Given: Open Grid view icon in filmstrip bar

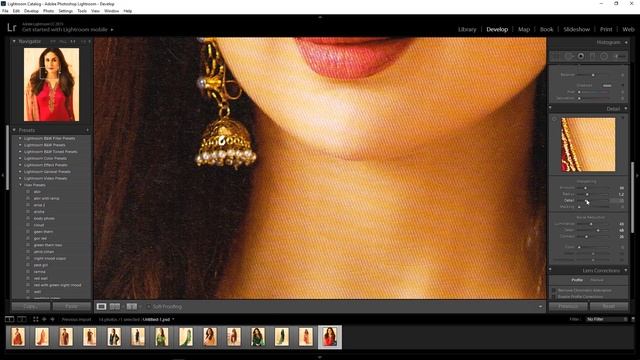Looking at the screenshot, I should [x=36, y=319].
